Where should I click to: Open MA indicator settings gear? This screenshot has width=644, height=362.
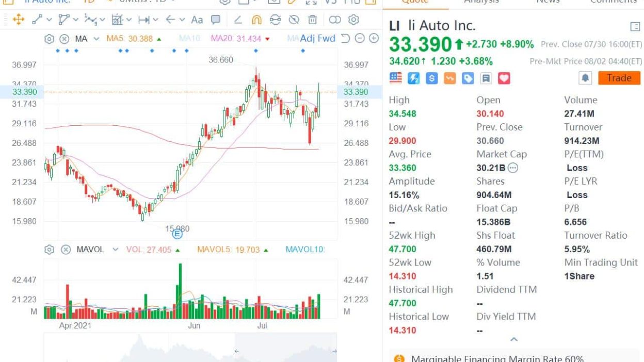[x=50, y=39]
